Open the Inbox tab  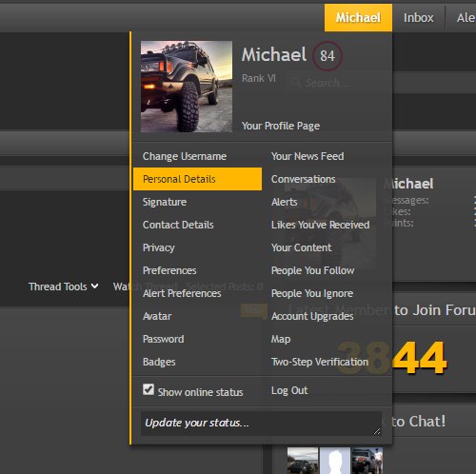tap(418, 18)
